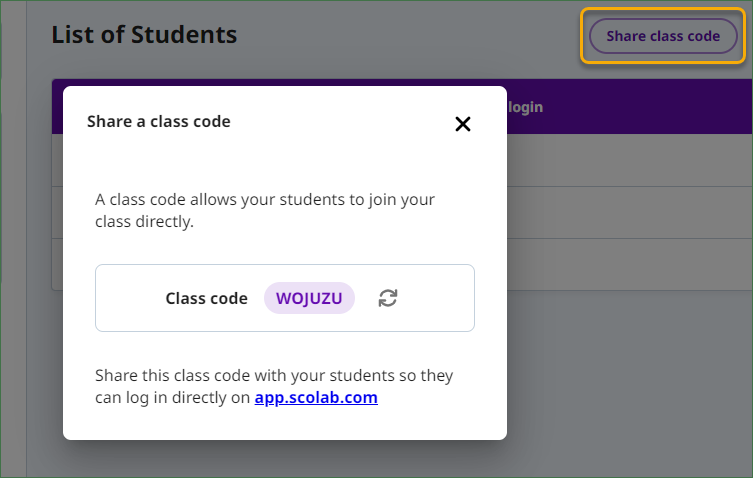The image size is (753, 478).
Task: Select the WOJUZU class code pill
Action: pos(309,298)
